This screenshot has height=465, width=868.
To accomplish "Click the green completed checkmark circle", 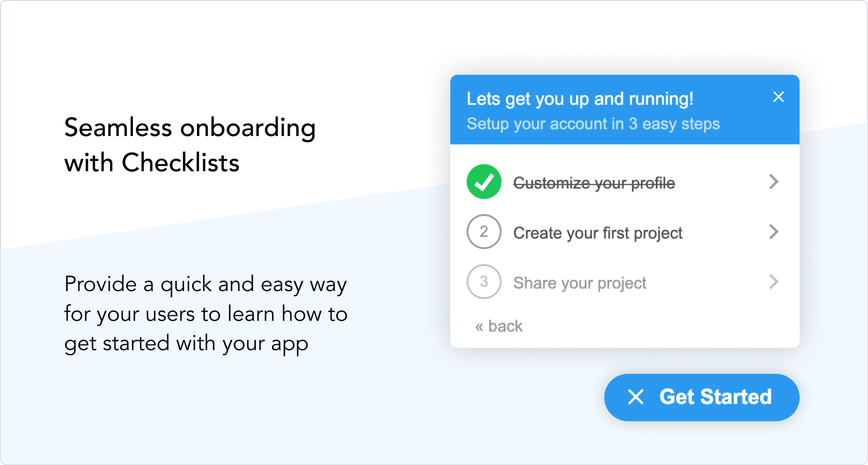I will 483,182.
